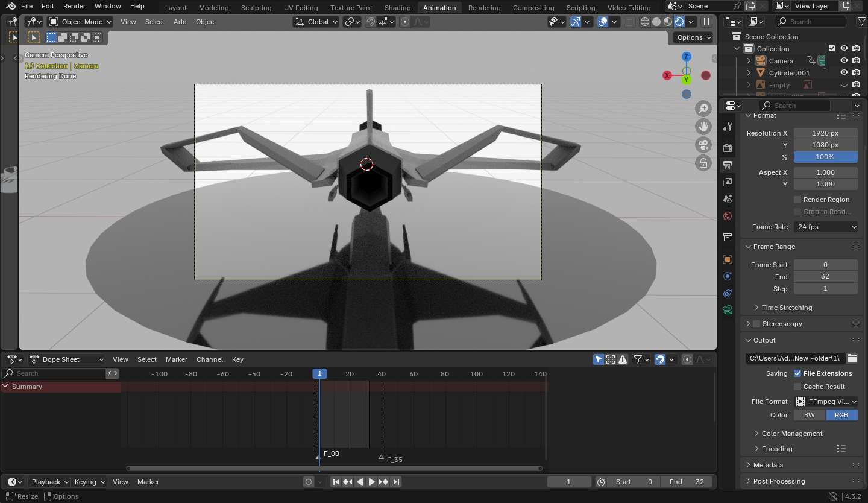Open the World properties tab
Screen dimensions: 868x503
point(728,215)
